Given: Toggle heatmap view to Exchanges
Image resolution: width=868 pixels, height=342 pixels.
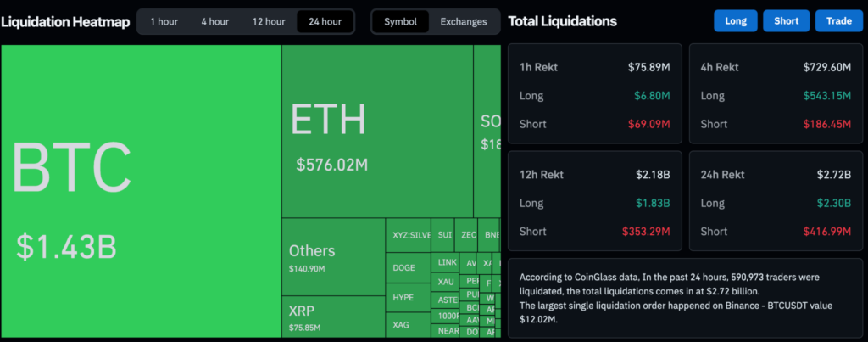Looking at the screenshot, I should coord(464,21).
